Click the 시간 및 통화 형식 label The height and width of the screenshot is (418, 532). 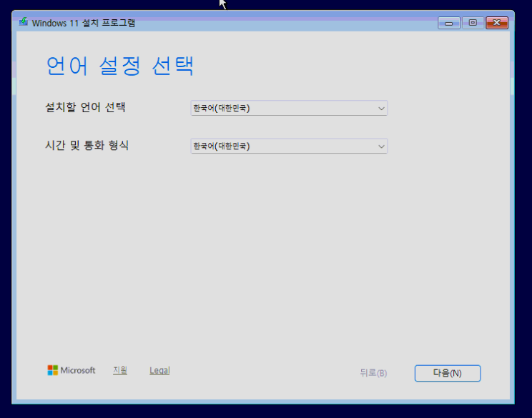click(x=87, y=146)
